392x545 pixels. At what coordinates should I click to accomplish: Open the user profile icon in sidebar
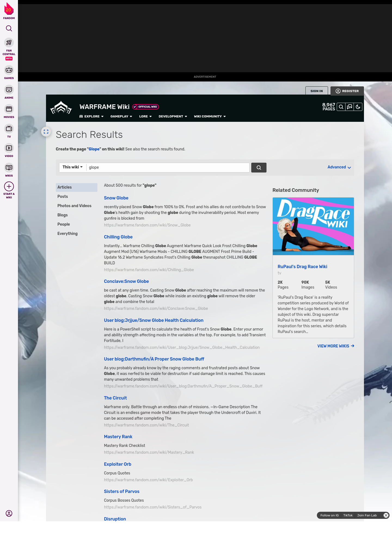pos(9,513)
